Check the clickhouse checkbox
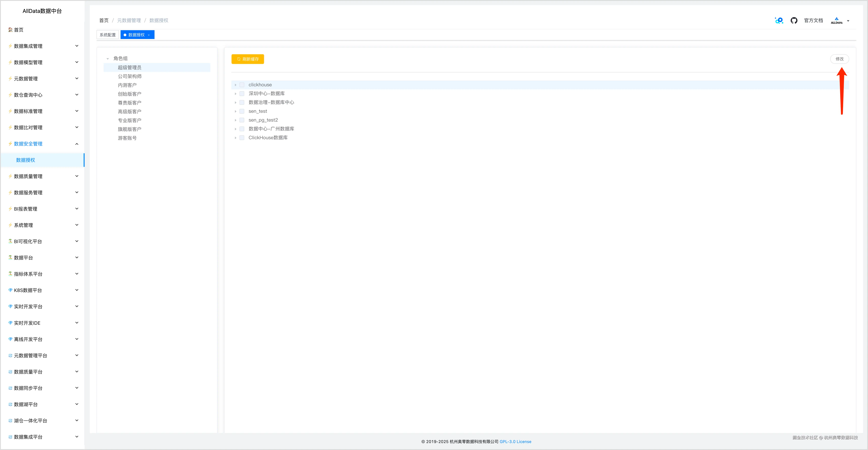This screenshot has height=450, width=868. point(242,85)
